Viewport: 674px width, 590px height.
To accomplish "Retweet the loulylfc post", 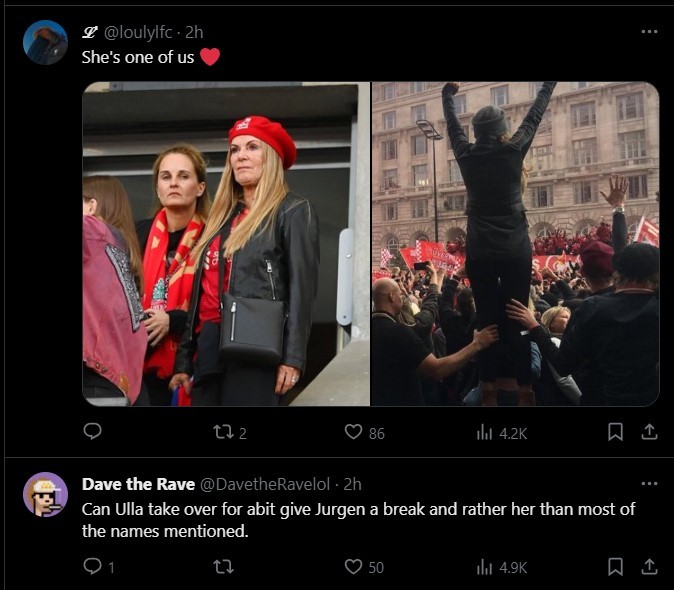I will pos(222,432).
